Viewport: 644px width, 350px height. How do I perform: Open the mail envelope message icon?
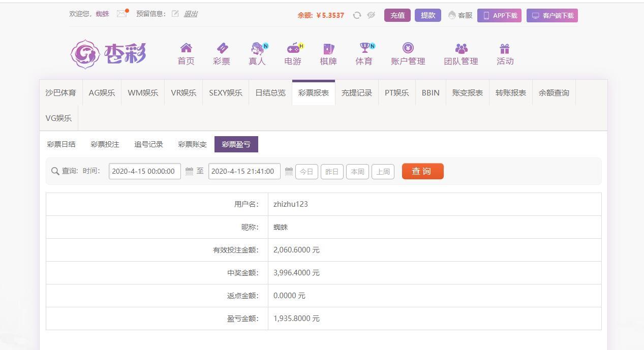click(x=121, y=14)
